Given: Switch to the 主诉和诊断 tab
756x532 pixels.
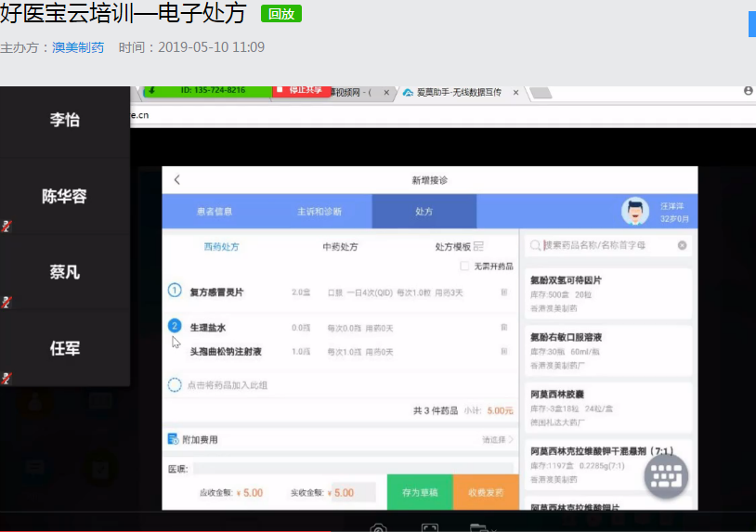Looking at the screenshot, I should pyautogui.click(x=319, y=212).
